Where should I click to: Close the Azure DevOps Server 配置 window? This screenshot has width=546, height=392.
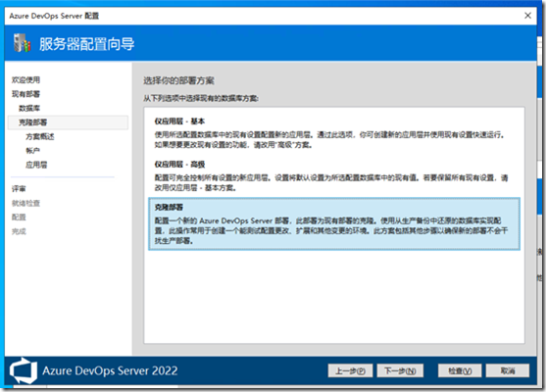(527, 16)
